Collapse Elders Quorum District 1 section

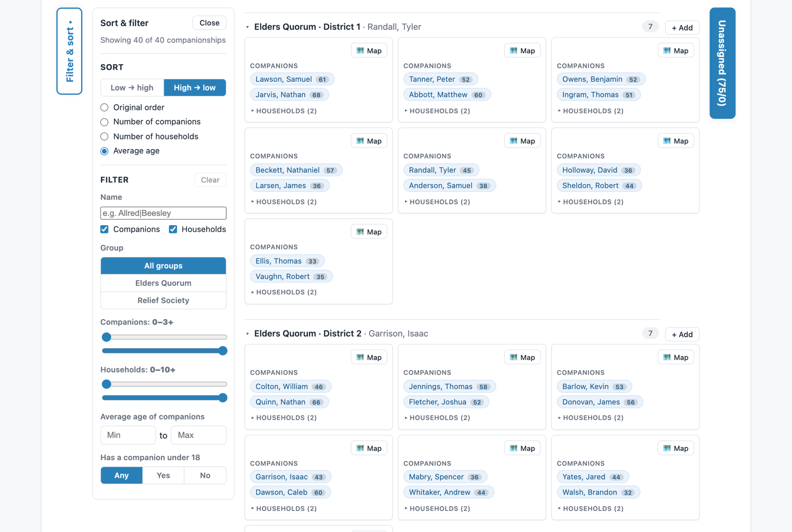[x=247, y=27]
